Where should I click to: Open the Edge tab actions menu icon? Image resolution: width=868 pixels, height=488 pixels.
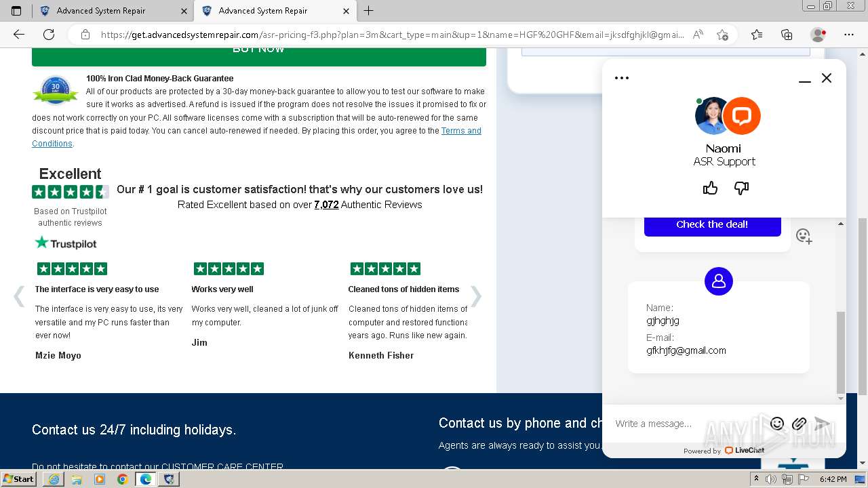(x=16, y=11)
